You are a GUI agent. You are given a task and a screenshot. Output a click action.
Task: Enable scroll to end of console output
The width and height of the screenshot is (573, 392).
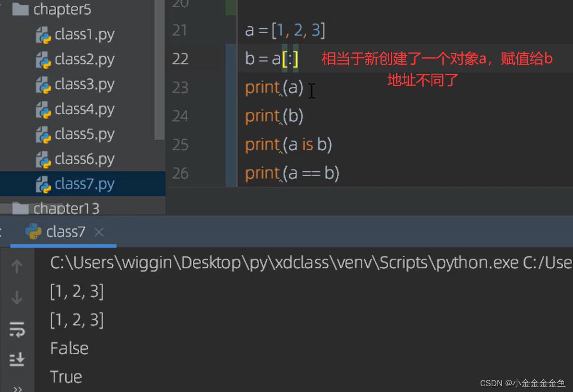point(17,359)
